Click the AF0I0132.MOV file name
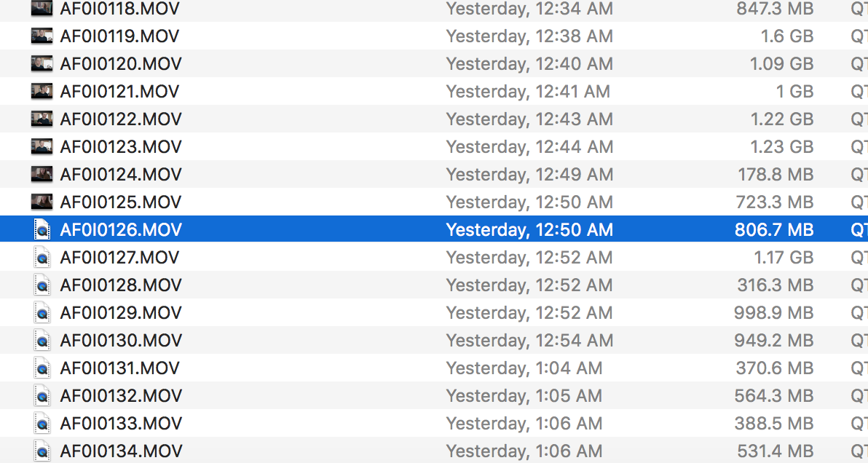Image resolution: width=868 pixels, height=463 pixels. (121, 395)
